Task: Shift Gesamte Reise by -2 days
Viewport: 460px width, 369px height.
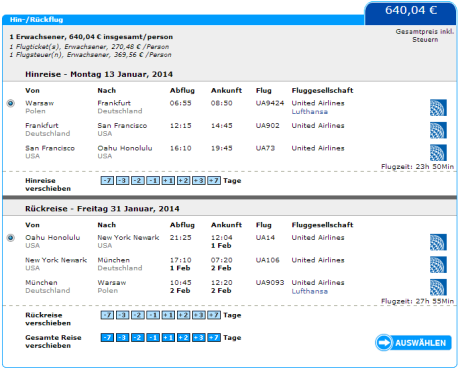Action: tap(138, 338)
